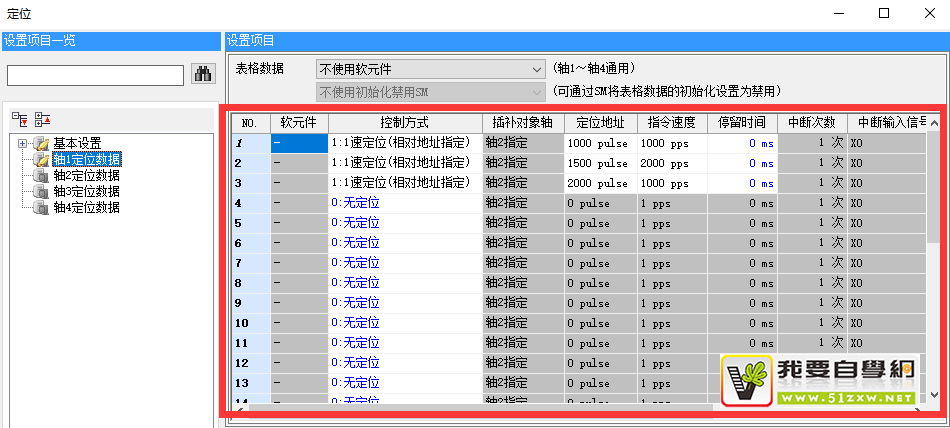Click the 基本设置 folder icon

(x=41, y=144)
